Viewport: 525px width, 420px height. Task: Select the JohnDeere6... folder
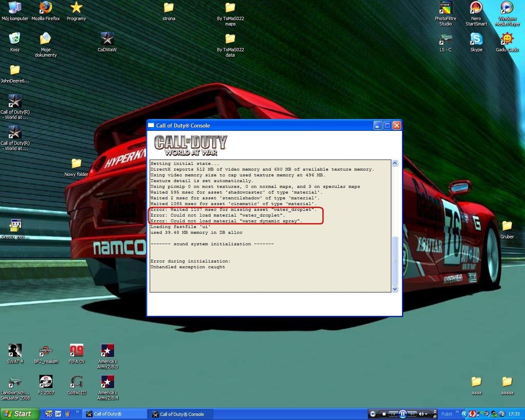(15, 73)
